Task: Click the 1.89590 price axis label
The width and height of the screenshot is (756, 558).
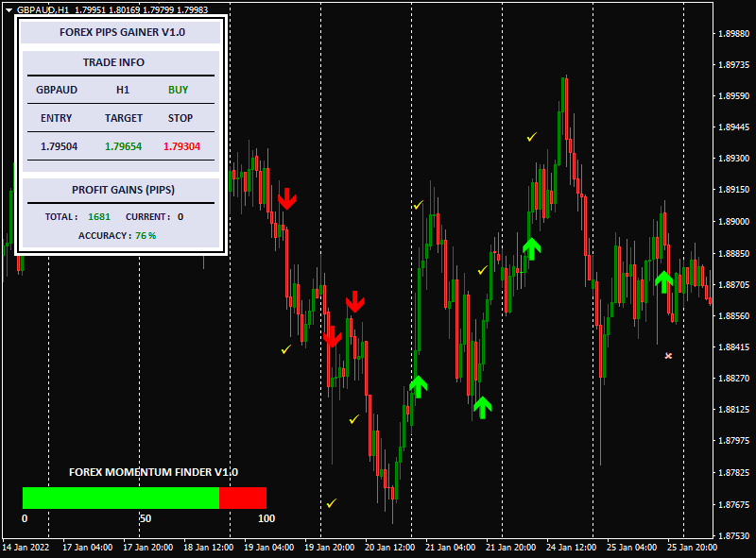Action: 733,96
